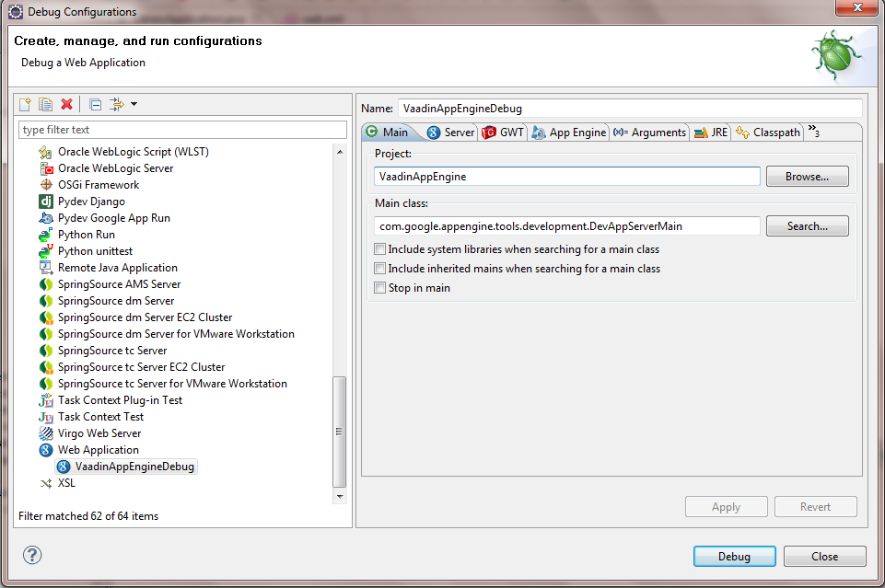Screen dimensions: 885x588
Task: Open the filter options dropdown arrow
Action: point(134,104)
